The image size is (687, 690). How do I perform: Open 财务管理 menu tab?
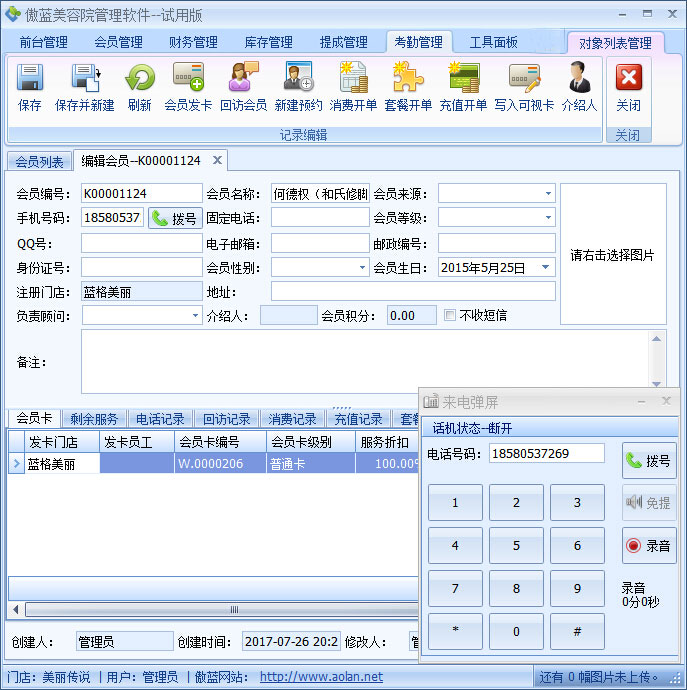pyautogui.click(x=193, y=42)
